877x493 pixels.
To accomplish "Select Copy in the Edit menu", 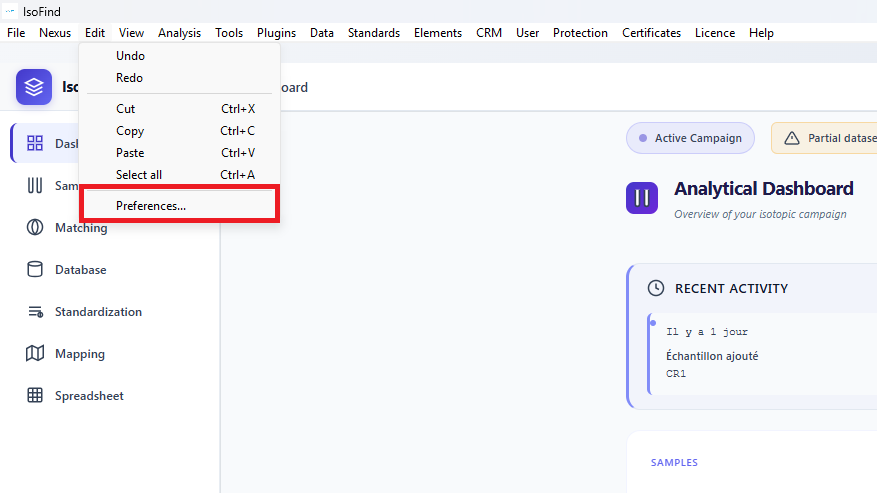I will 179,130.
